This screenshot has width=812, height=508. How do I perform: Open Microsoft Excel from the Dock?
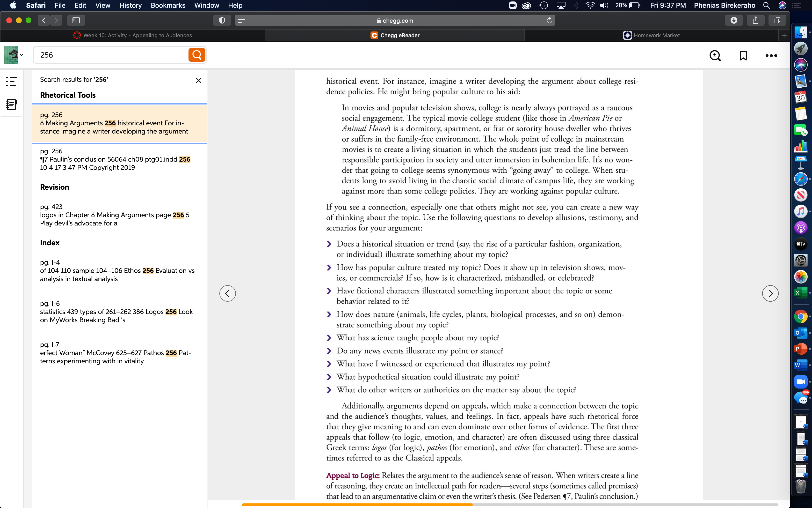(801, 293)
